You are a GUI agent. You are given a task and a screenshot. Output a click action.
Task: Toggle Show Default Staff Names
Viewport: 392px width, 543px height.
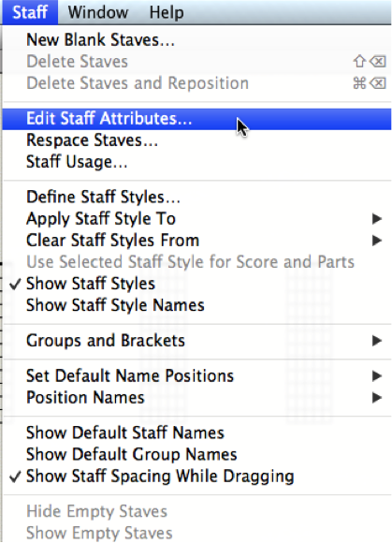click(196, 433)
